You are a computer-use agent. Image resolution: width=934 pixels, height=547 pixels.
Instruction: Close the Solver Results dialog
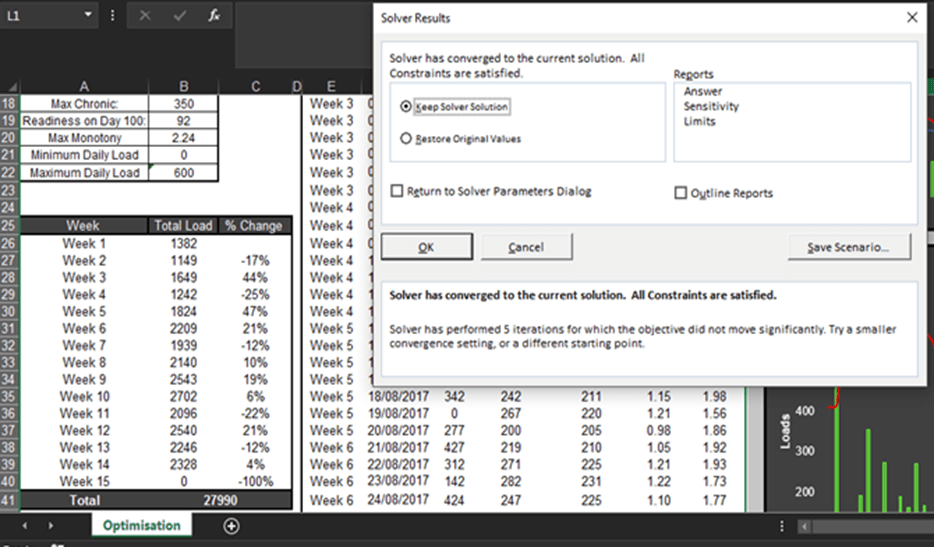point(911,18)
